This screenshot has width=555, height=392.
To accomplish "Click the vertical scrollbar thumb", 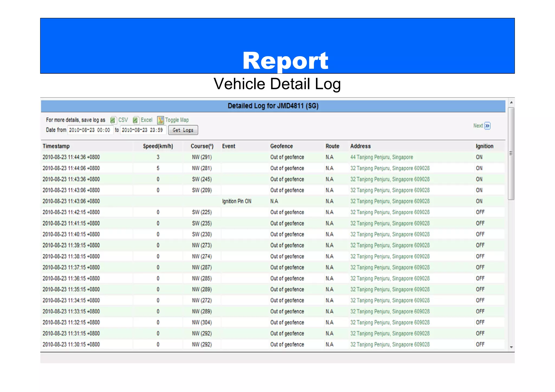I will click(x=511, y=154).
